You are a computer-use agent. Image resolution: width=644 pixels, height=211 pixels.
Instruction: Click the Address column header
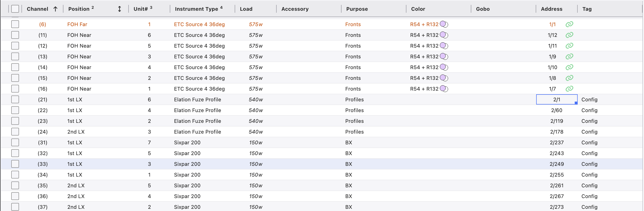[551, 9]
